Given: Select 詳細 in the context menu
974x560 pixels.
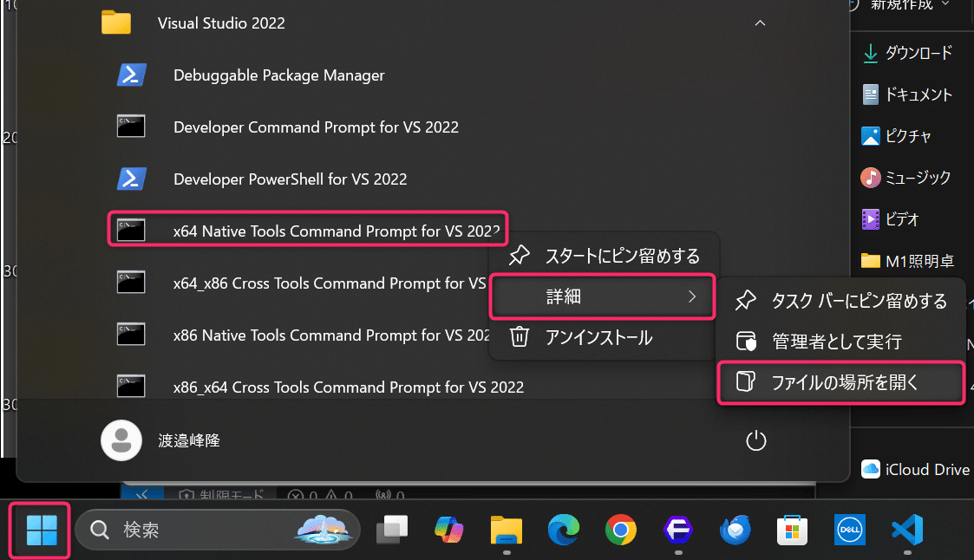Looking at the screenshot, I should coord(603,296).
